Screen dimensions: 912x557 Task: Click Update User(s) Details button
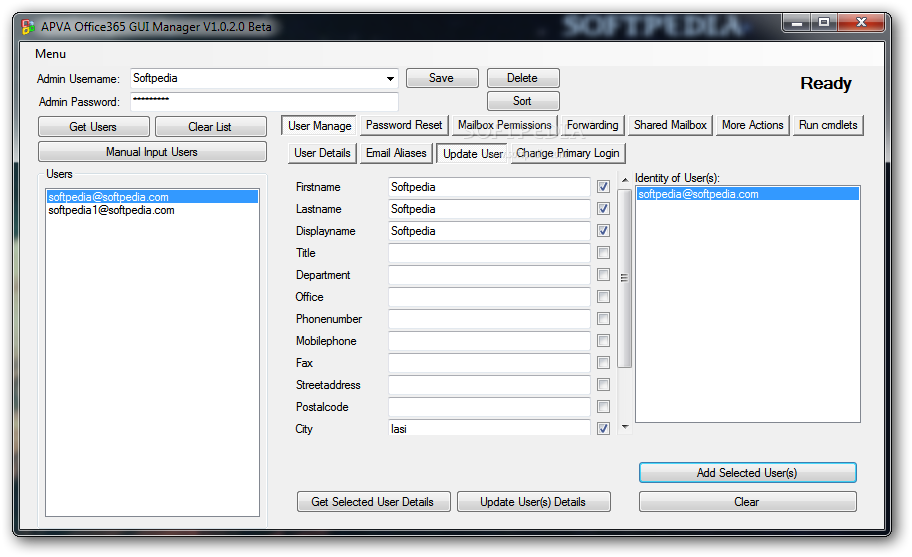coord(533,502)
